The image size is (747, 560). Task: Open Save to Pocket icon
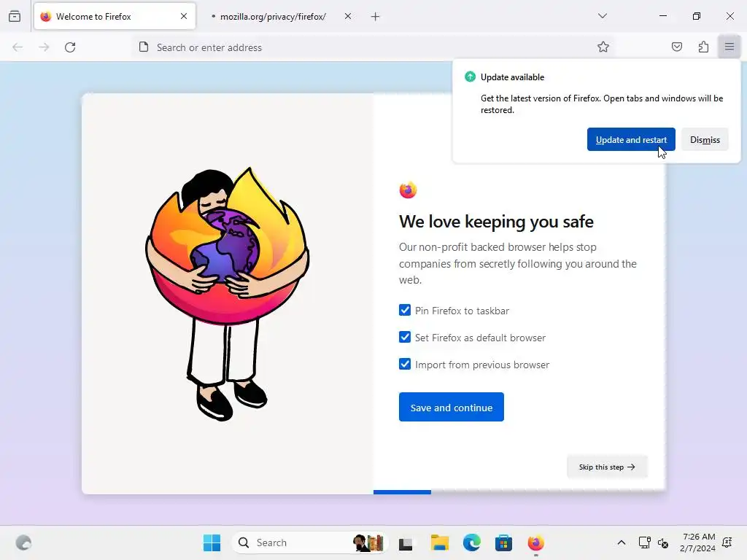coord(676,47)
